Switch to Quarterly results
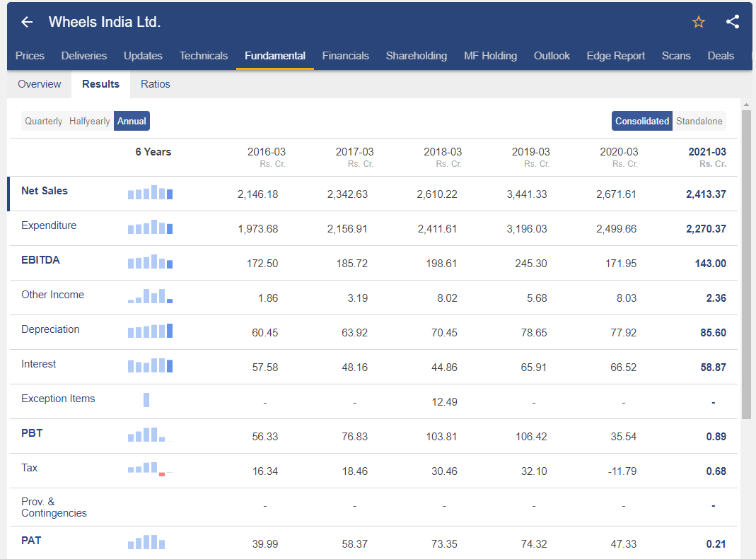This screenshot has height=559, width=756. (x=43, y=121)
